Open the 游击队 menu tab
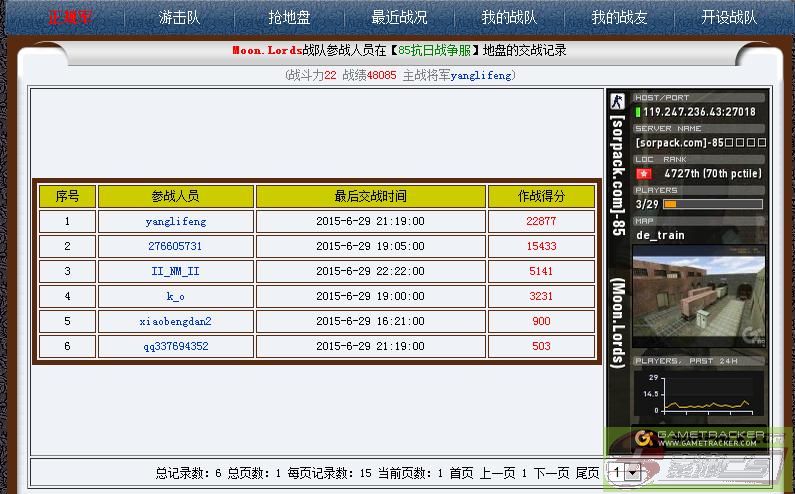 tap(179, 18)
